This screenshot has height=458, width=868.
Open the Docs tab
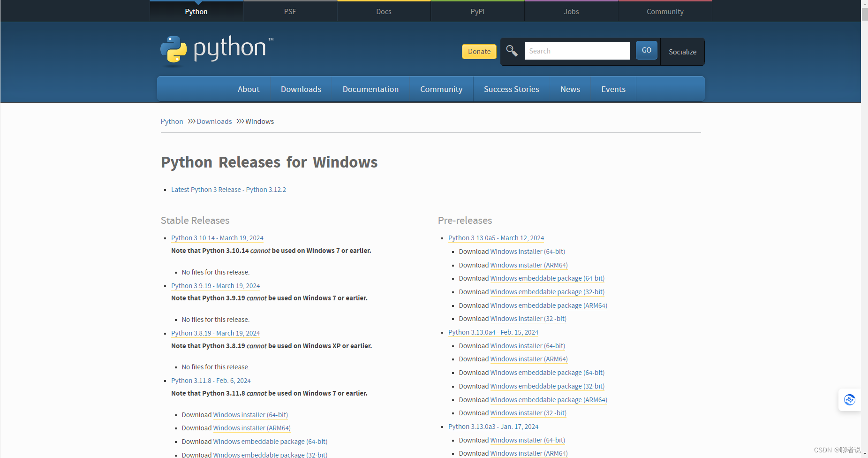pyautogui.click(x=383, y=11)
